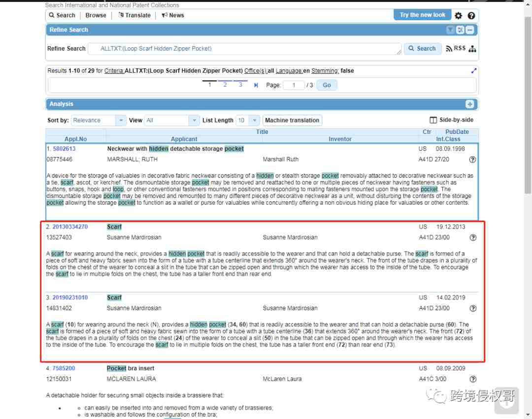The height and width of the screenshot is (419, 532).
Task: Click the options icon in Refine Search bar
Action: 460,30
